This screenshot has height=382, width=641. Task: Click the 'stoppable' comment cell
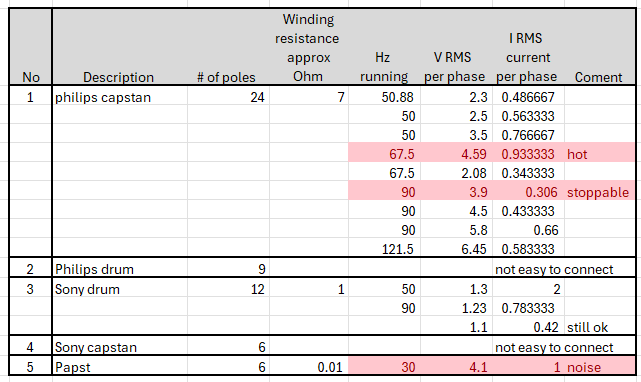click(x=599, y=192)
